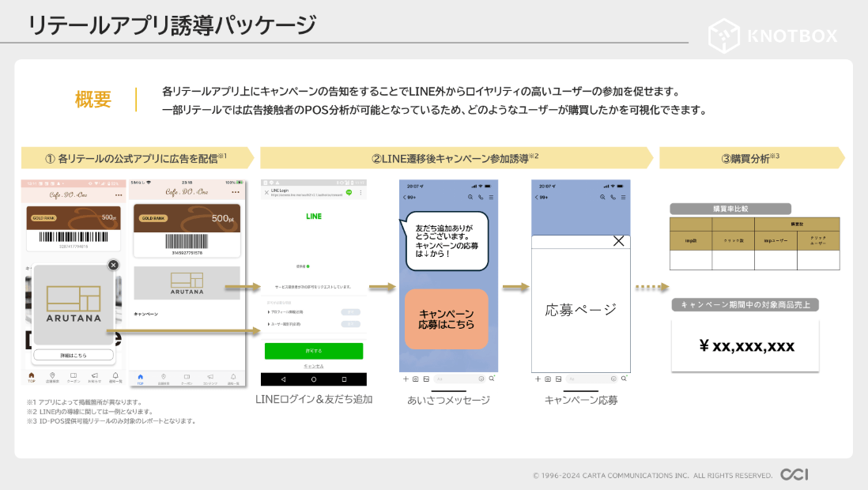
Task: Toggle the プロフィール情報 permission switch
Action: (350, 312)
